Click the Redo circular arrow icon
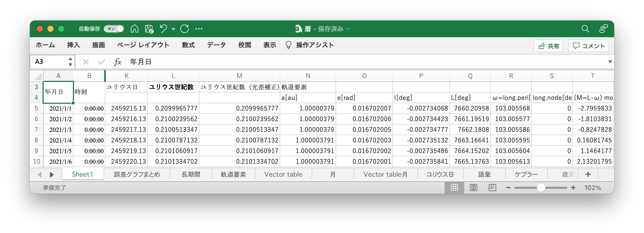Screen dimensions: 644x233 (185, 28)
